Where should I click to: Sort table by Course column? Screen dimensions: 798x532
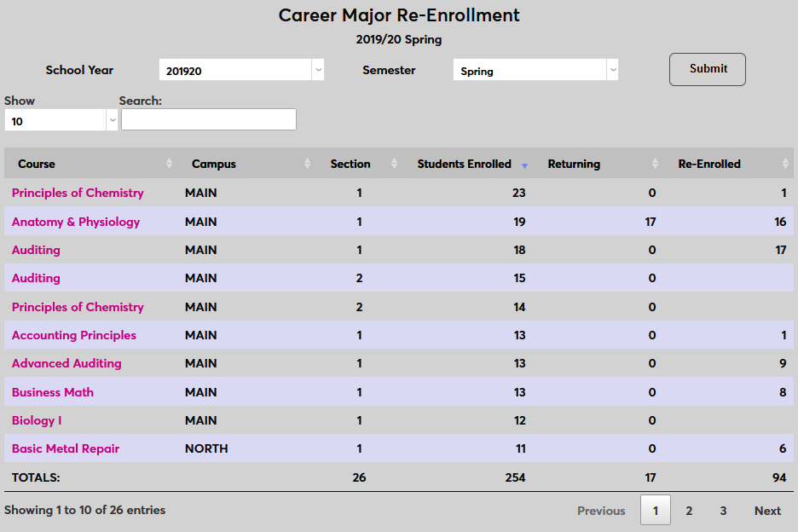pos(90,164)
